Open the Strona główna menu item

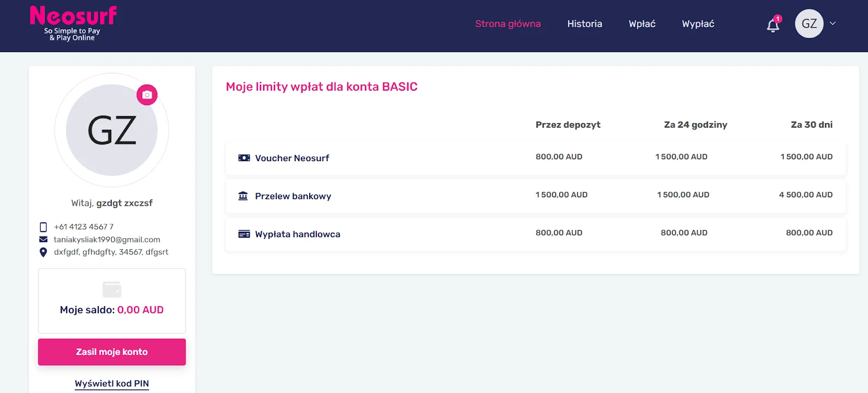point(508,24)
